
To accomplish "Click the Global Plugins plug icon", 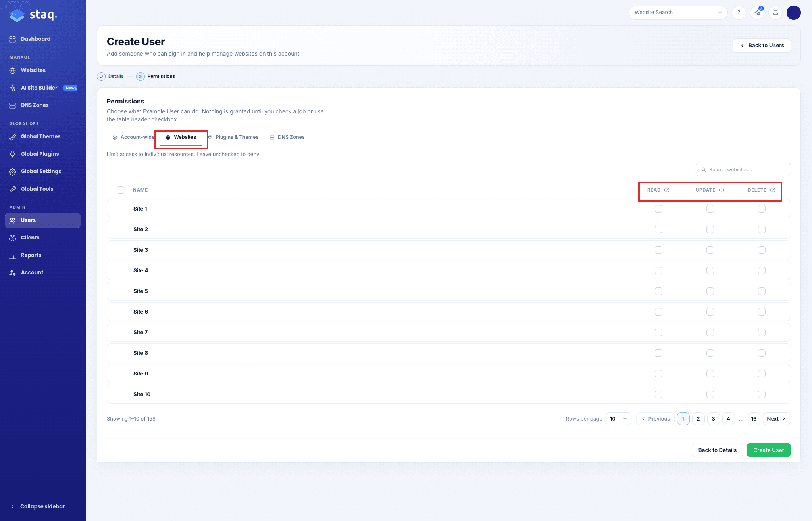I will [x=13, y=154].
